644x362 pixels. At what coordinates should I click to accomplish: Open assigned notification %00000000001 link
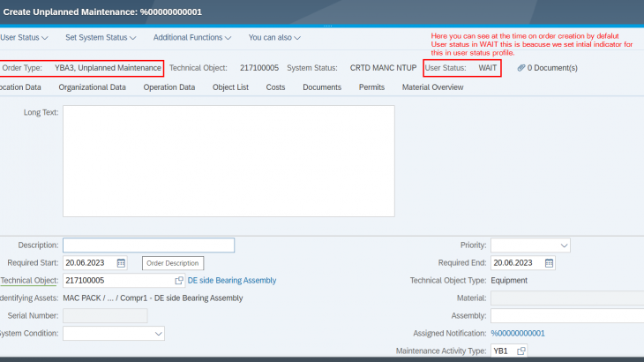pyautogui.click(x=518, y=334)
